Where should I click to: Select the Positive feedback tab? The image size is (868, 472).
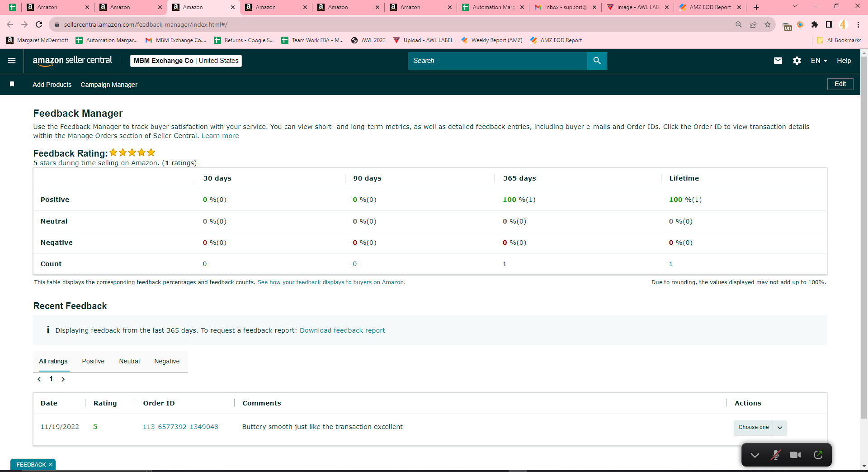pos(93,361)
